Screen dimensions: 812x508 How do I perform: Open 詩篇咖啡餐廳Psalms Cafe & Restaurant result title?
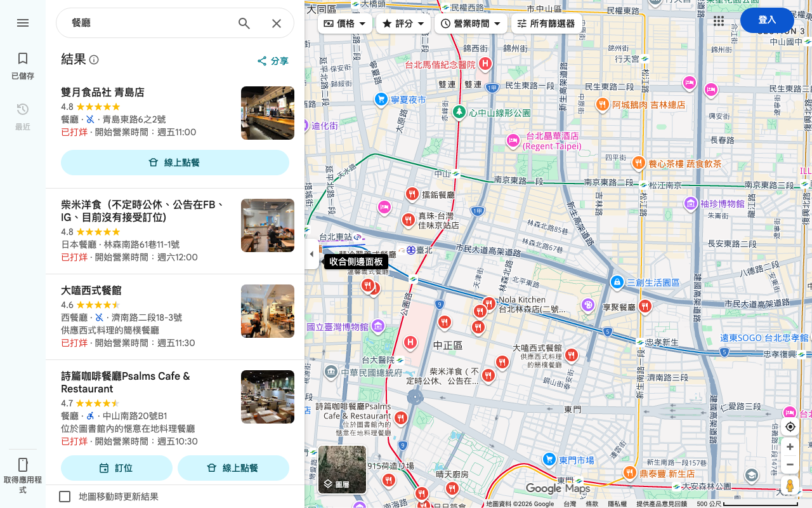pyautogui.click(x=126, y=382)
